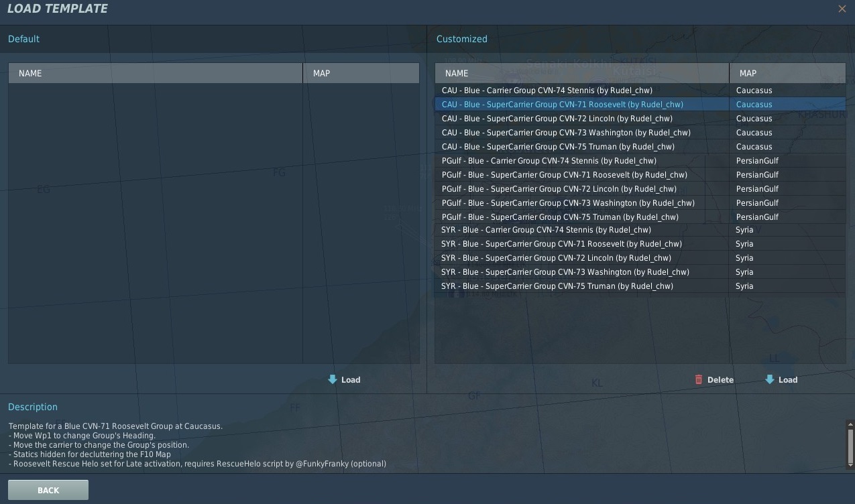Choose SYR SuperCarrier CVN-75 Truman template
855x504 pixels.
557,286
